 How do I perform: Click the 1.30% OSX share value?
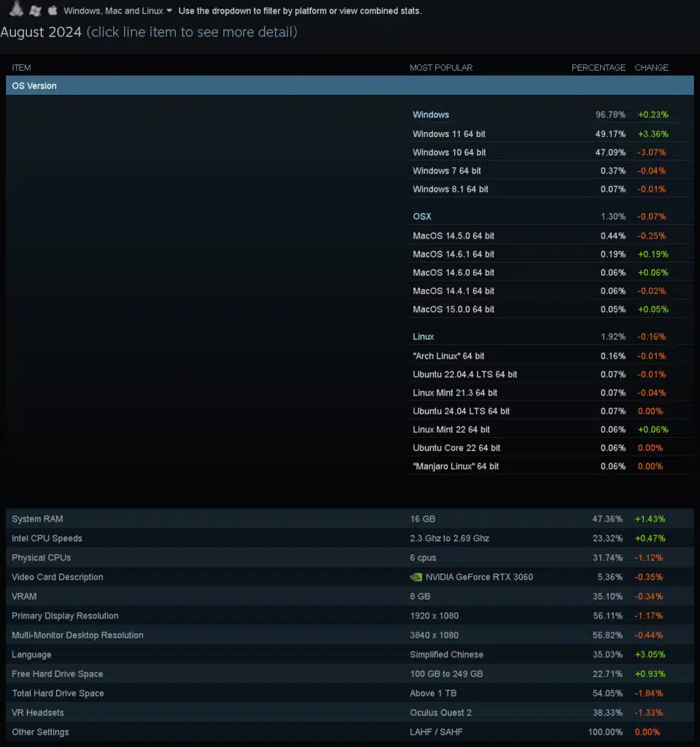tap(612, 216)
